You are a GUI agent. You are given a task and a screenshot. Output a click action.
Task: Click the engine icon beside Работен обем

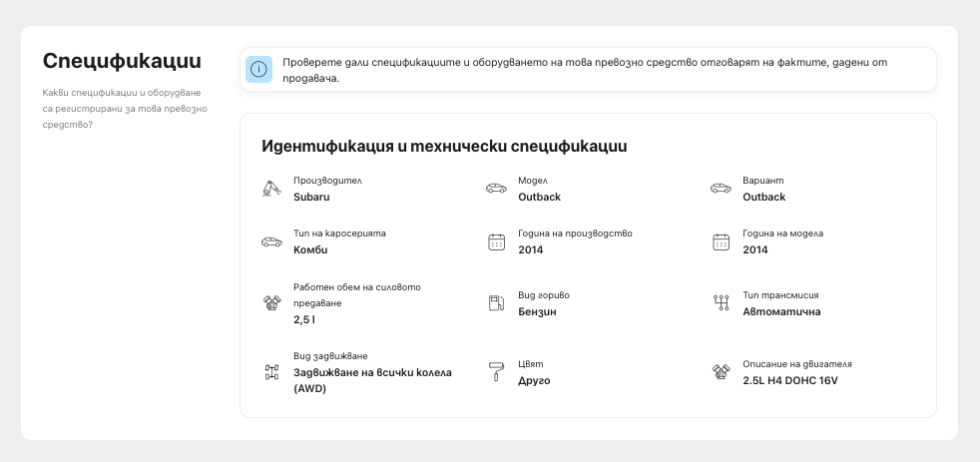click(x=271, y=303)
